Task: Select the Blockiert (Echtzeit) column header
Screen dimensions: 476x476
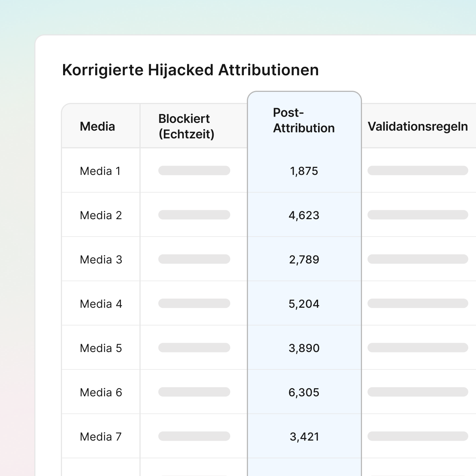Action: (186, 127)
